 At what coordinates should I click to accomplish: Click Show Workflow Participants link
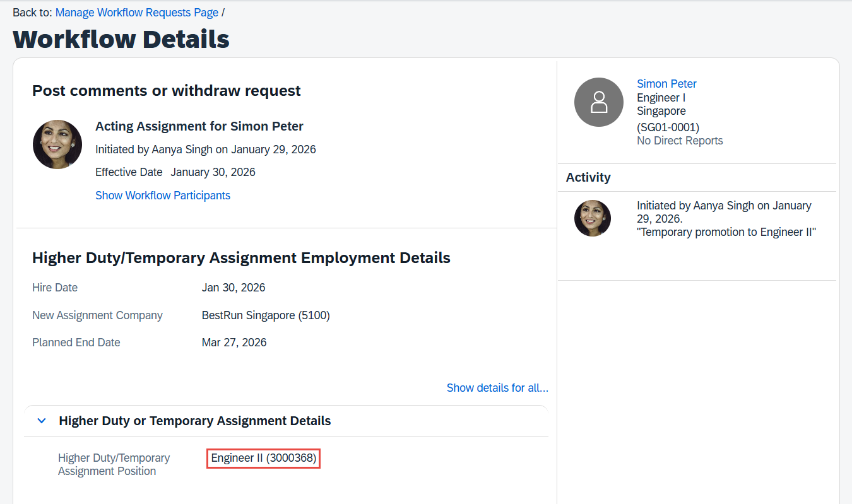click(x=163, y=196)
